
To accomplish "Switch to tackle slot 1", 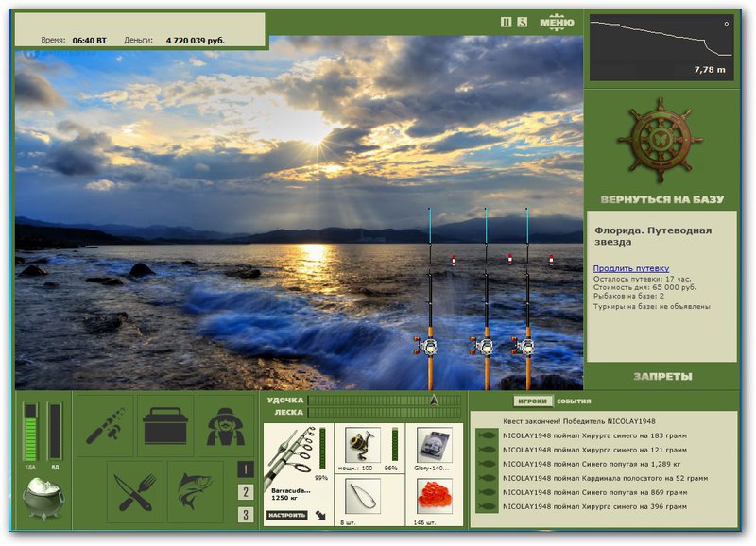I will pos(246,469).
